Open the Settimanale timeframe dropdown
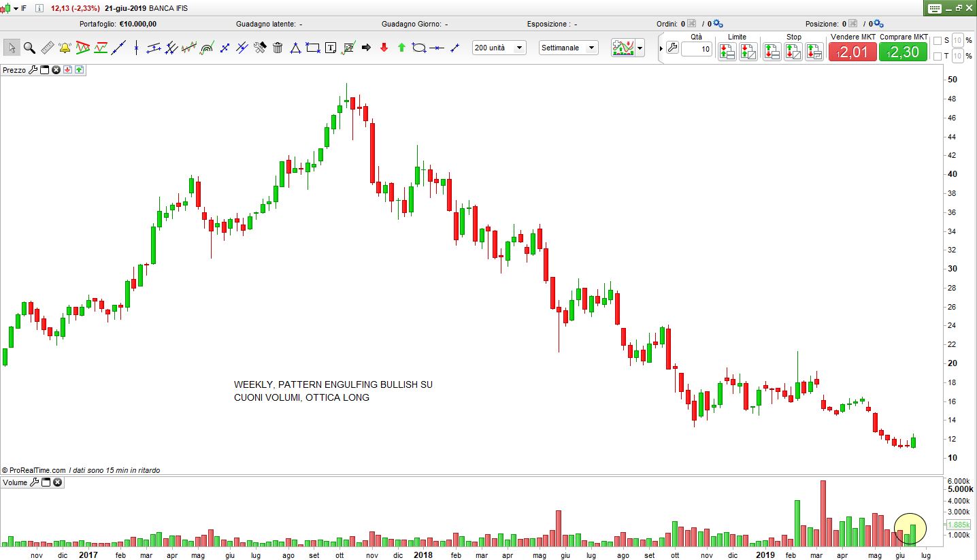Viewport: 977px width, 560px height. (x=569, y=48)
